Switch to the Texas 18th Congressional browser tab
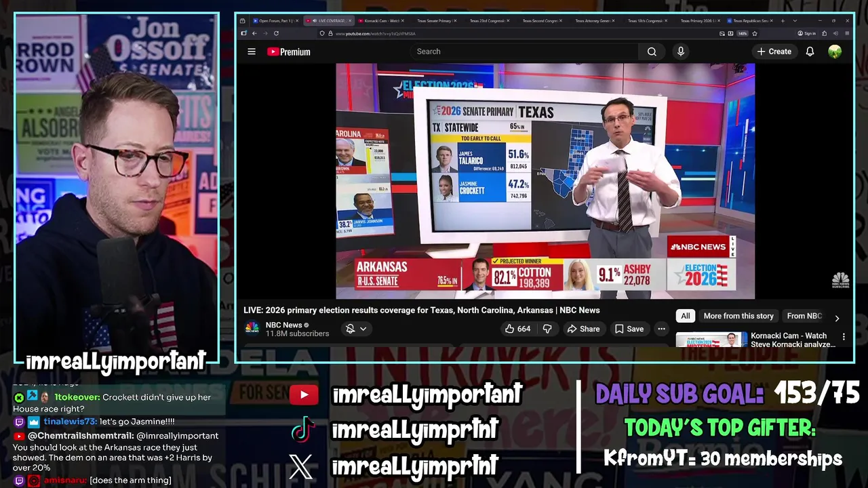 pyautogui.click(x=646, y=20)
